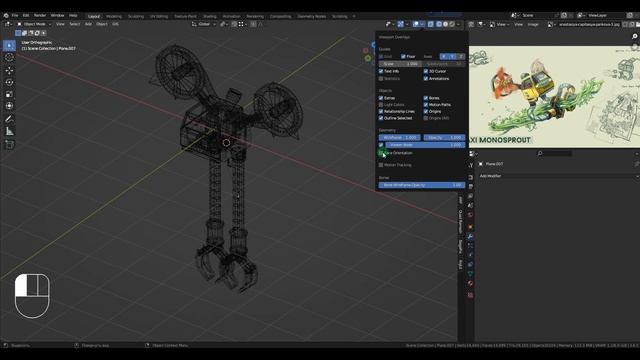The height and width of the screenshot is (360, 640).
Task: Expand the Add Modifier dropdown
Action: pyautogui.click(x=559, y=176)
